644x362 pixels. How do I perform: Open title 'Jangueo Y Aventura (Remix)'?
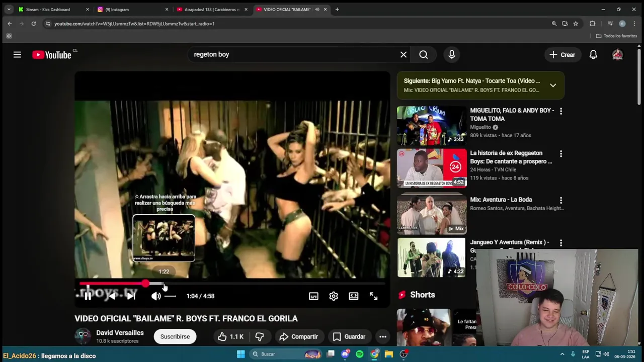pos(509,242)
